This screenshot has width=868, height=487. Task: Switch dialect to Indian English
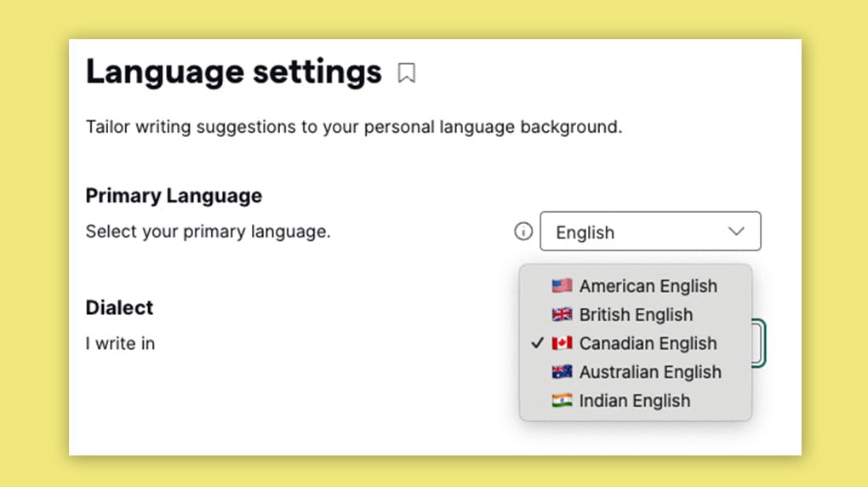click(634, 401)
